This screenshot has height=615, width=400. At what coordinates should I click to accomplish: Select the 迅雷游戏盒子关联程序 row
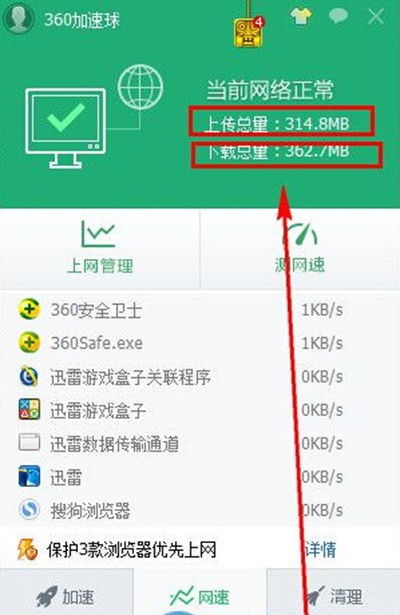click(x=200, y=377)
